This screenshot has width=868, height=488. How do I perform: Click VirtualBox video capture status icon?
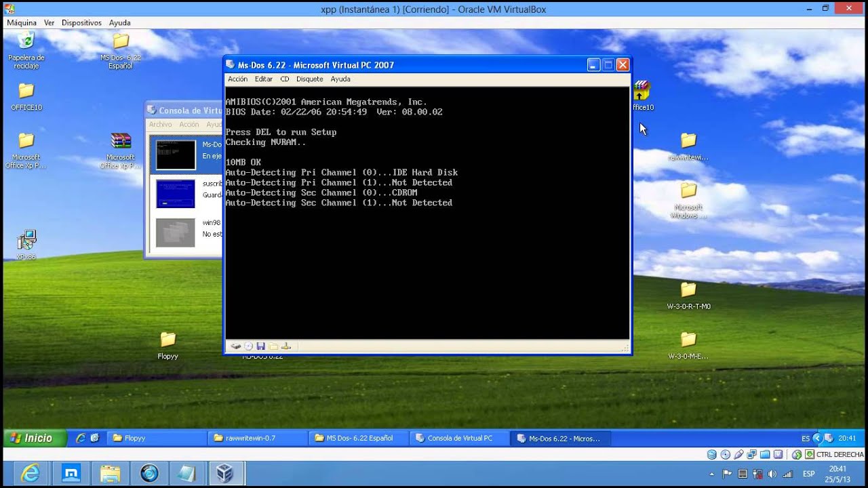(x=778, y=454)
